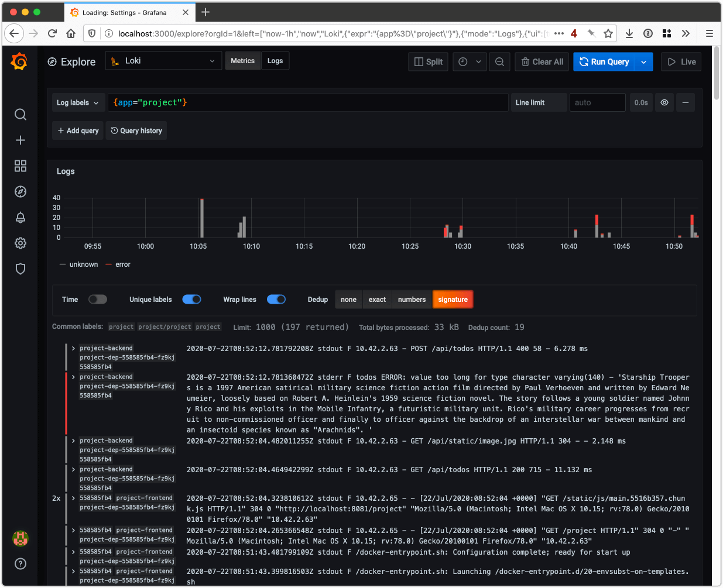Open Query history
Viewport: 723px width, 588px height.
(136, 130)
